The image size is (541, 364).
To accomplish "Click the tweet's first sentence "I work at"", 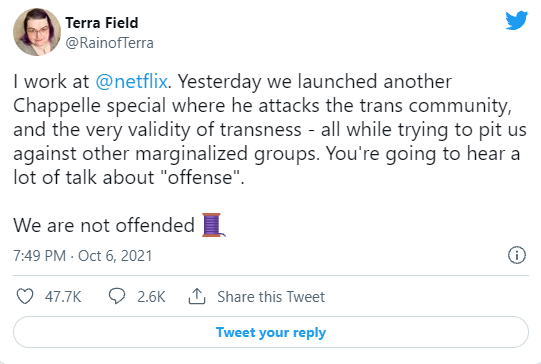I will [x=51, y=82].
